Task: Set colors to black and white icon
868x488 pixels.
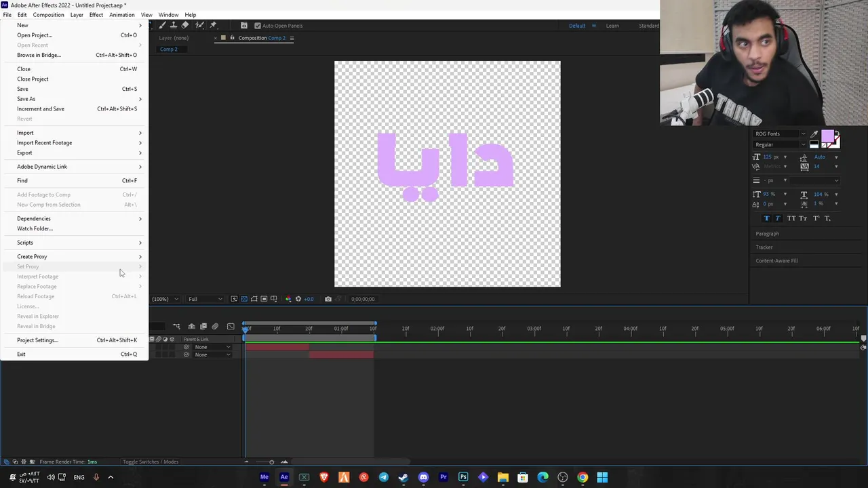Action: click(814, 144)
